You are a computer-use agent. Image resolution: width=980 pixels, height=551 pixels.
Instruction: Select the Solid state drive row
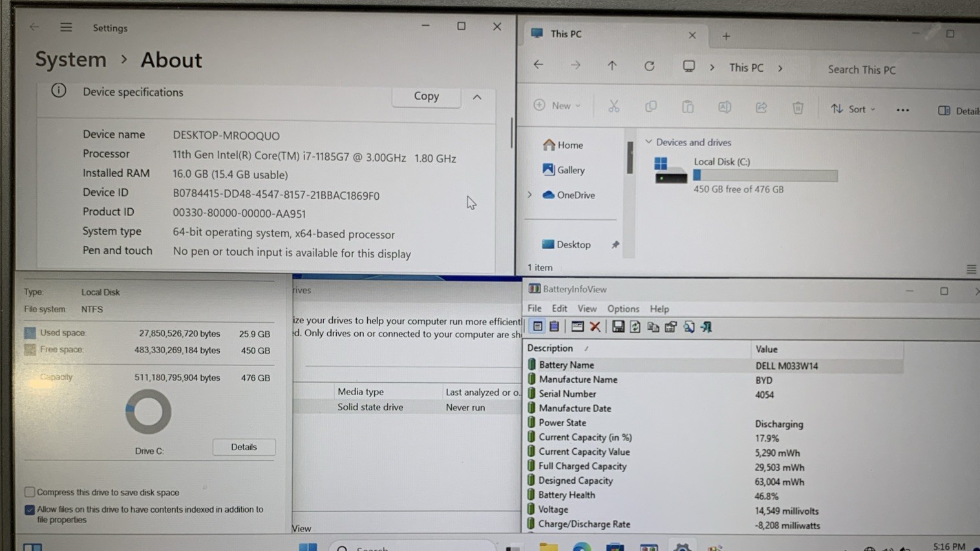(x=407, y=407)
